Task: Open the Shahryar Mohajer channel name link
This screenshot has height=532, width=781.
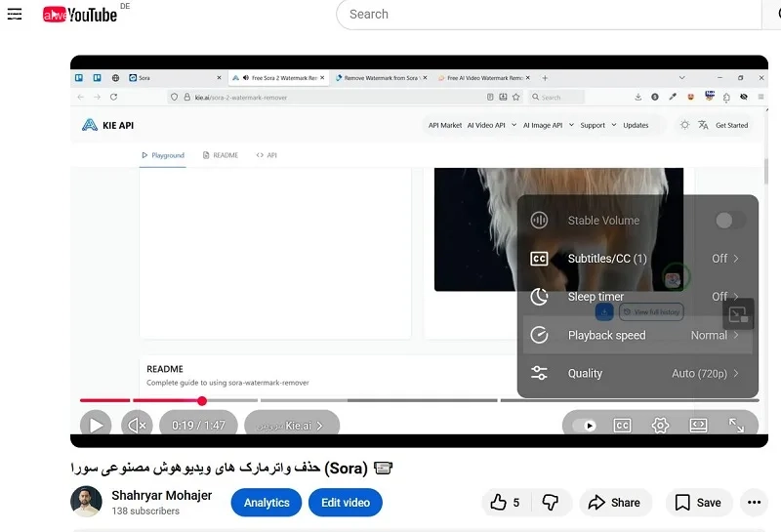Action: [161, 495]
